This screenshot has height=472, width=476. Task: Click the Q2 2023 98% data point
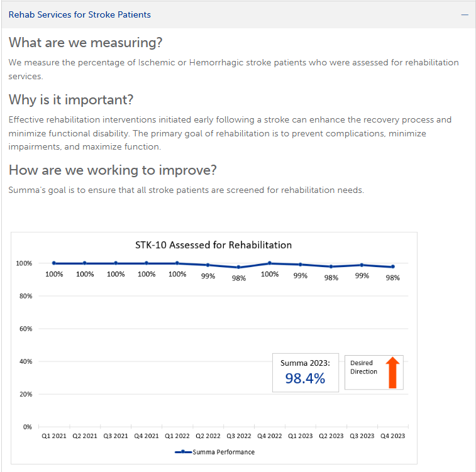click(331, 266)
